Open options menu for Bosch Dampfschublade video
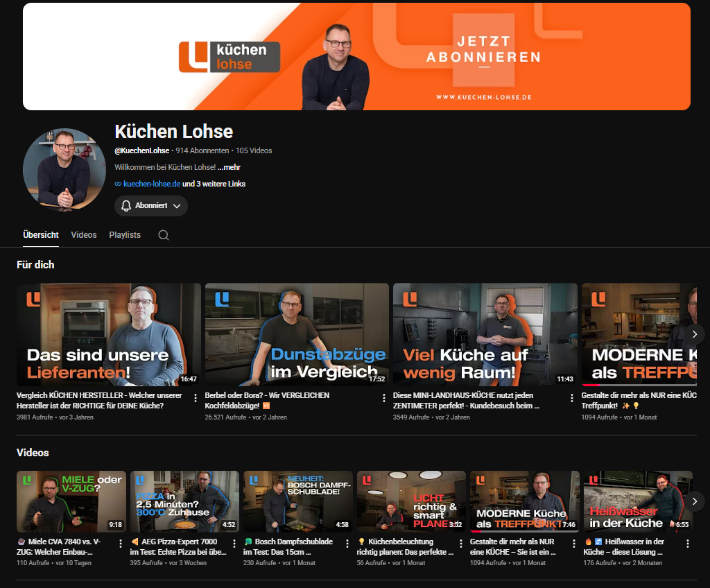Viewport: 710px width, 588px height. [347, 544]
